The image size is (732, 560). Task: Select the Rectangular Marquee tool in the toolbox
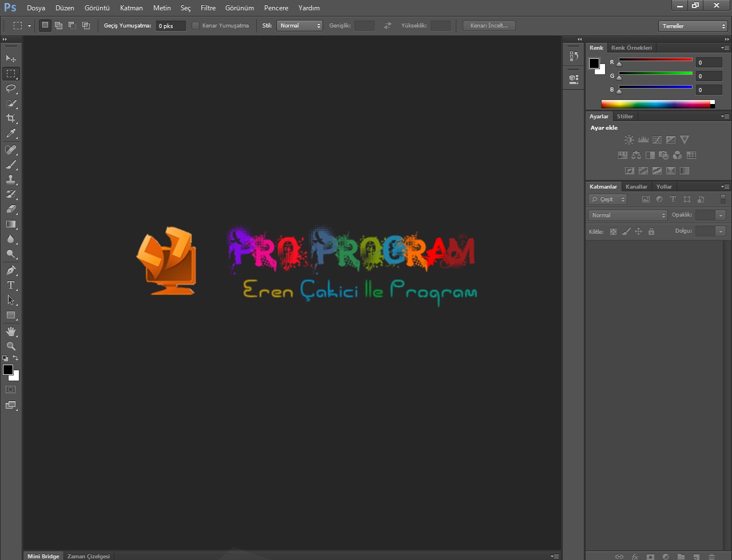pyautogui.click(x=11, y=74)
